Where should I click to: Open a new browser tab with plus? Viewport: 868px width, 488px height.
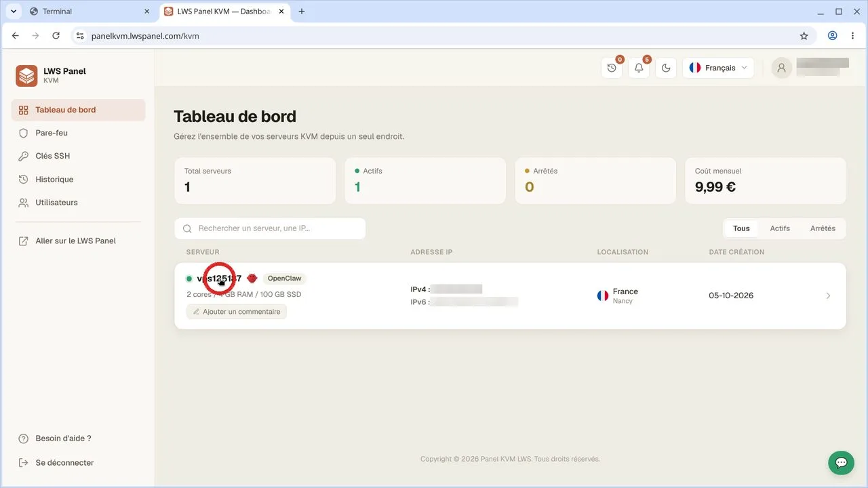(x=302, y=12)
